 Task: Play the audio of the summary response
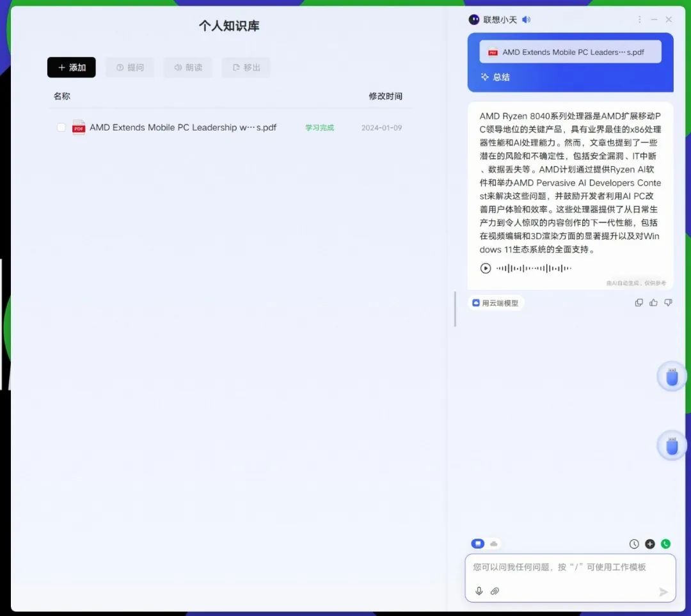tap(485, 268)
